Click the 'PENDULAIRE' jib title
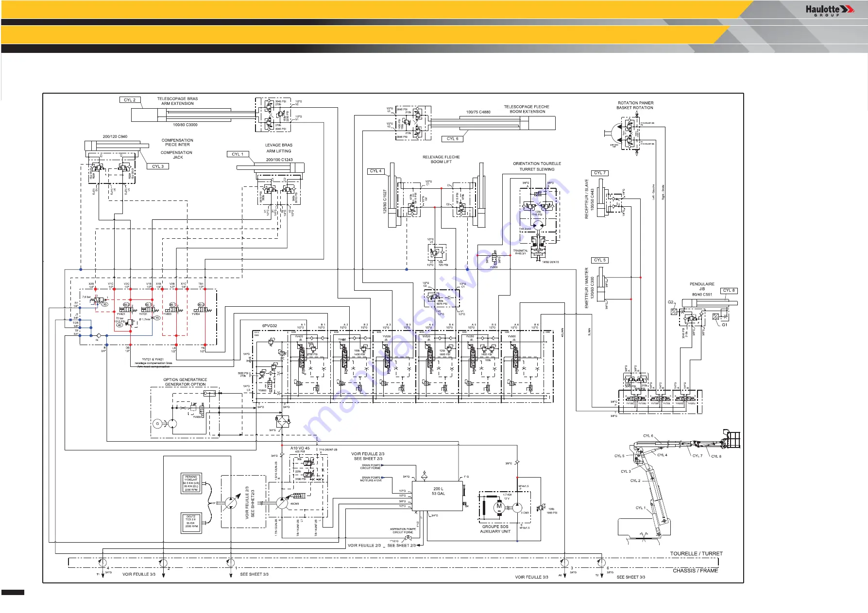 [702, 284]
